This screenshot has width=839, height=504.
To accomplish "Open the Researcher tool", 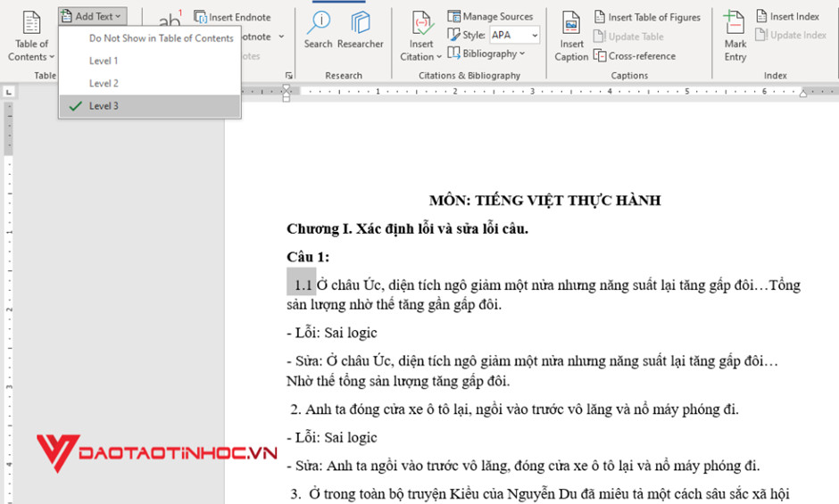I will pyautogui.click(x=360, y=30).
